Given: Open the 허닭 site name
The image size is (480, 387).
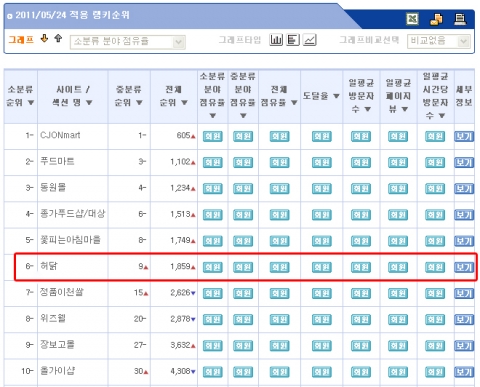Looking at the screenshot, I should [49, 266].
